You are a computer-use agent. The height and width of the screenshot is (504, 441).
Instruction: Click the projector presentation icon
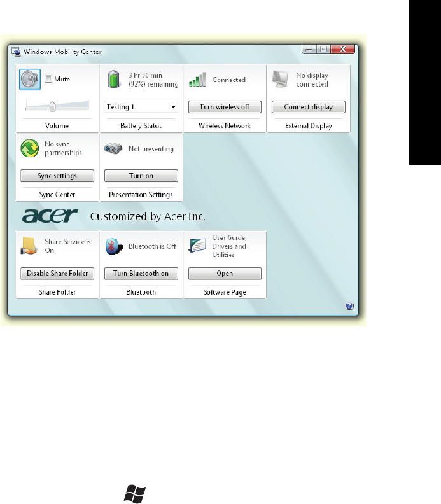[x=113, y=148]
